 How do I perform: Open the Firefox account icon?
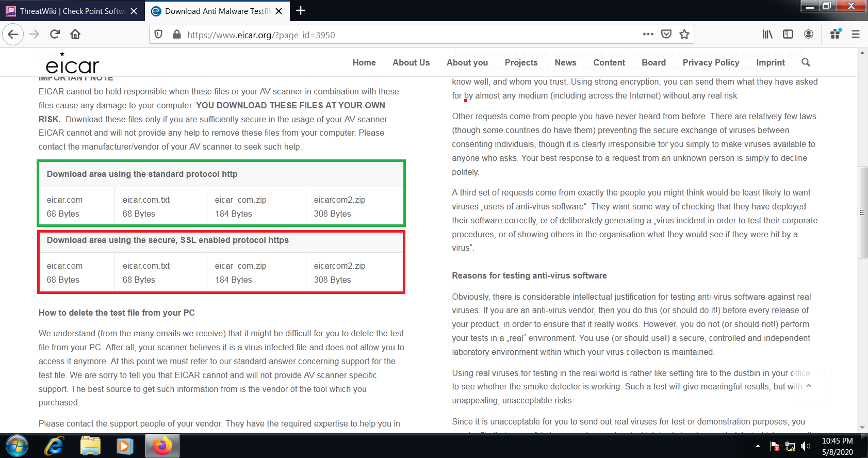point(809,35)
